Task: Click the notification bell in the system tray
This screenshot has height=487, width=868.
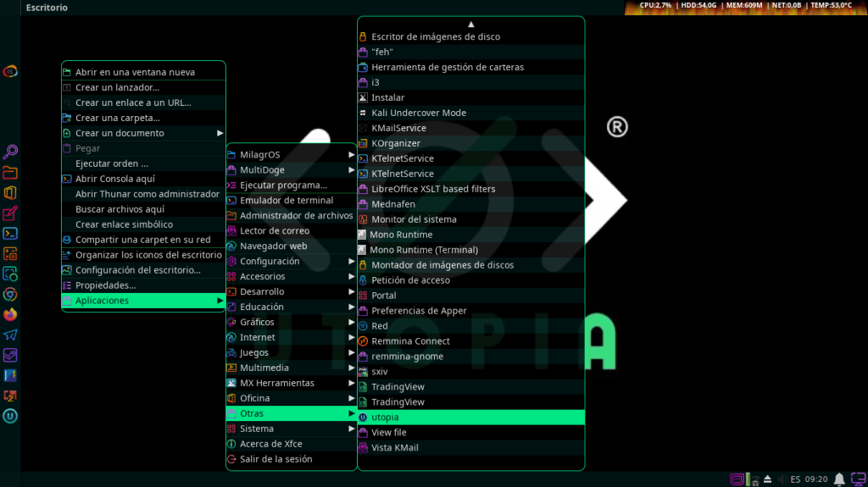Action: point(838,479)
